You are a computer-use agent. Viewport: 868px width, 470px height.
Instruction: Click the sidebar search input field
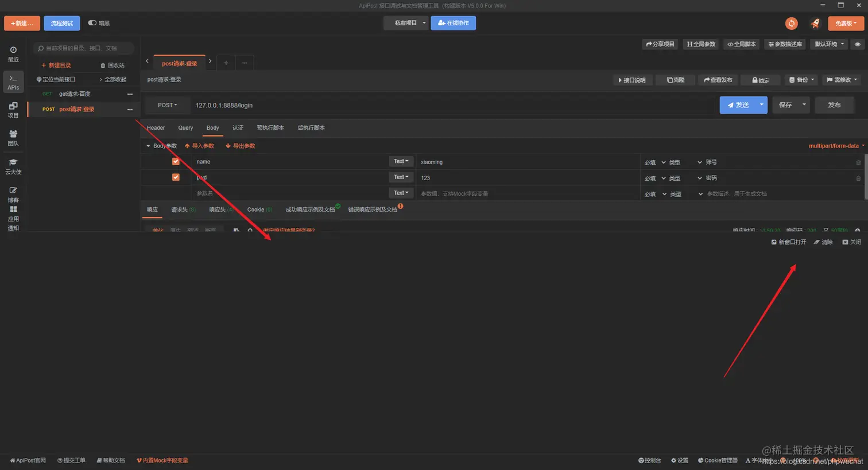(x=84, y=48)
